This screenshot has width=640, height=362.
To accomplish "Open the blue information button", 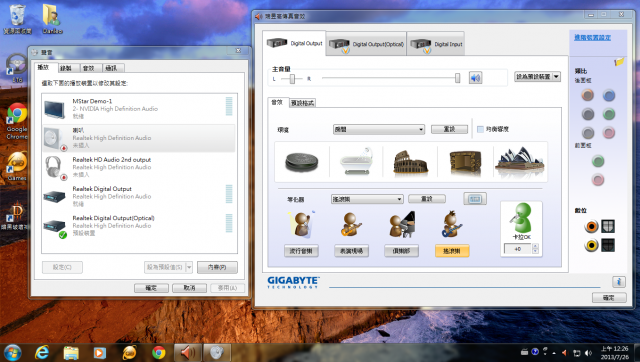I will coord(619,282).
